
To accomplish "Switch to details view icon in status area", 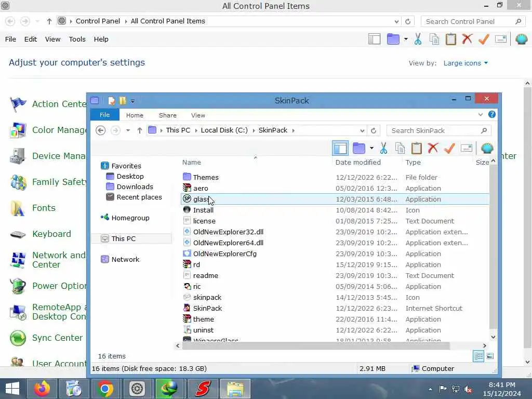I will [x=478, y=356].
